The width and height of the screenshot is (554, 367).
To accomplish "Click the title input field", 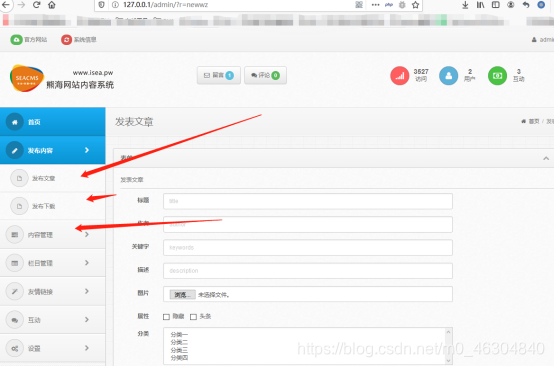I will 308,201.
